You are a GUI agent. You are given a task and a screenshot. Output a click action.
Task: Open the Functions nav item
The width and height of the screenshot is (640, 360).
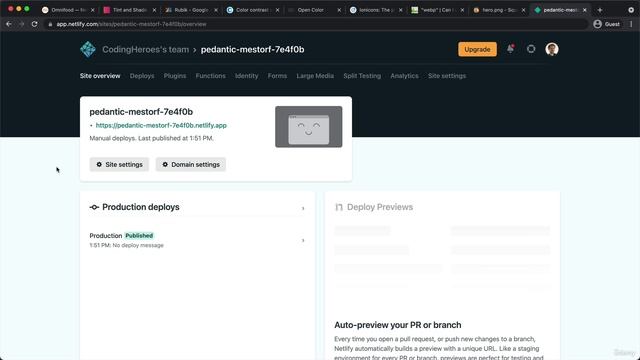[x=210, y=76]
